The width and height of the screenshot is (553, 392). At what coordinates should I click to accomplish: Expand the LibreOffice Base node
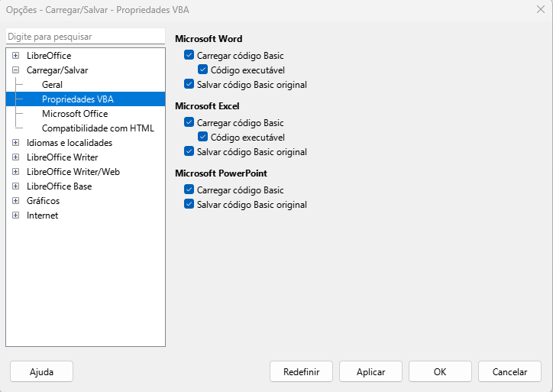pyautogui.click(x=15, y=186)
